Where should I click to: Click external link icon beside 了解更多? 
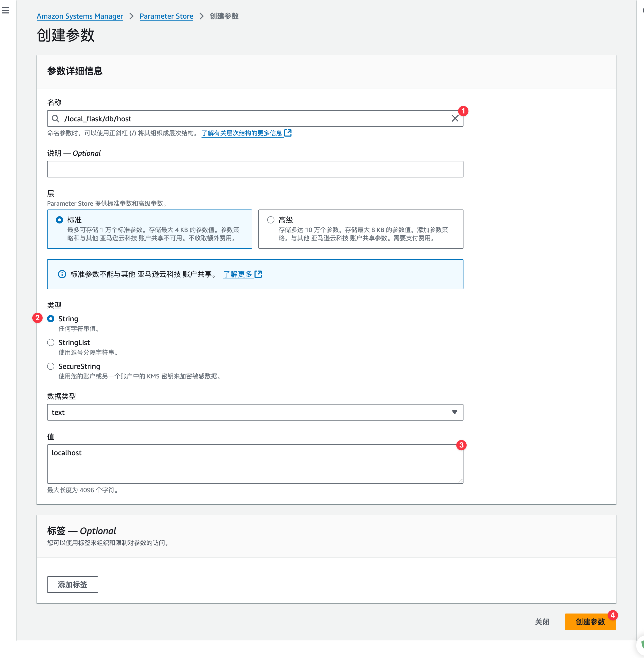click(x=258, y=274)
